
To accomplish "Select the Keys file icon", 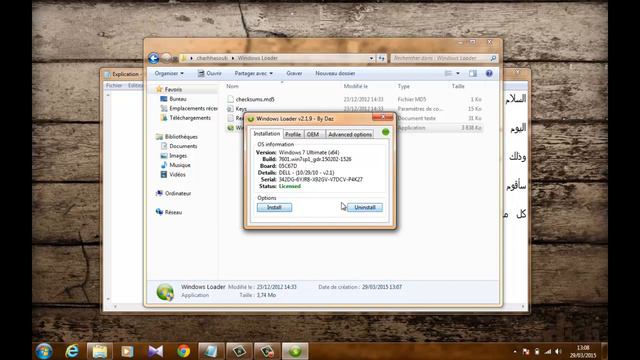I will [x=231, y=109].
